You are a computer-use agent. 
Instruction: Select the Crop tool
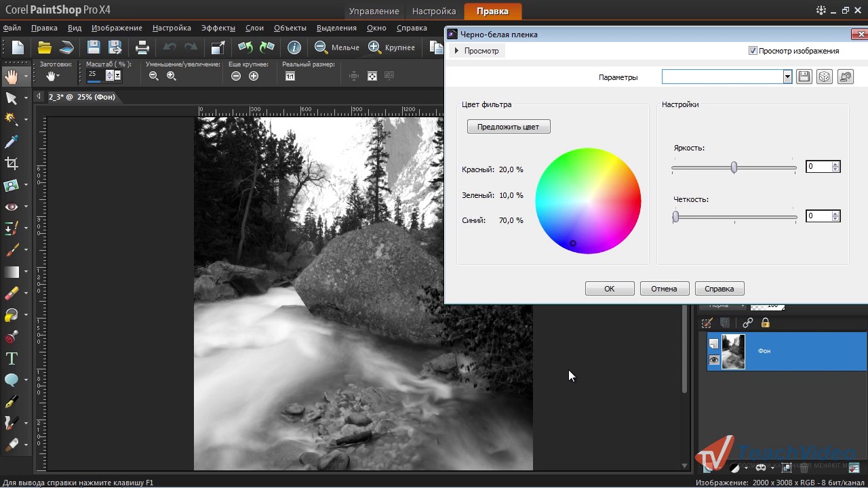point(11,163)
